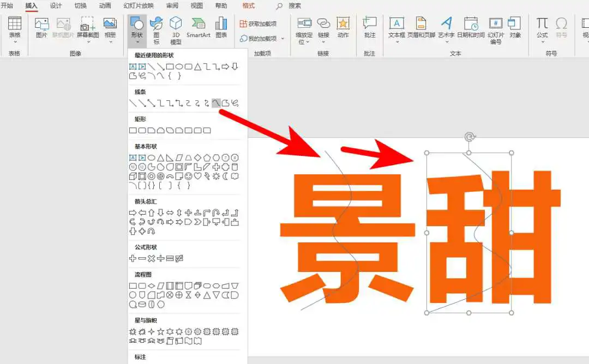The height and width of the screenshot is (364, 589).
Task: Select the sun shape in 基本形状
Action: pos(216,176)
